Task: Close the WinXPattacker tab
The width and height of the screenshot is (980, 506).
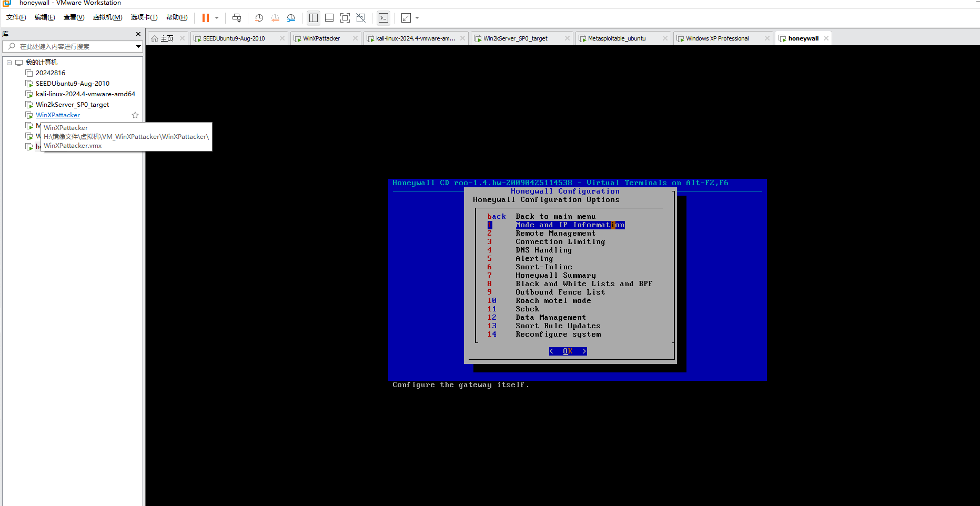Action: 355,38
